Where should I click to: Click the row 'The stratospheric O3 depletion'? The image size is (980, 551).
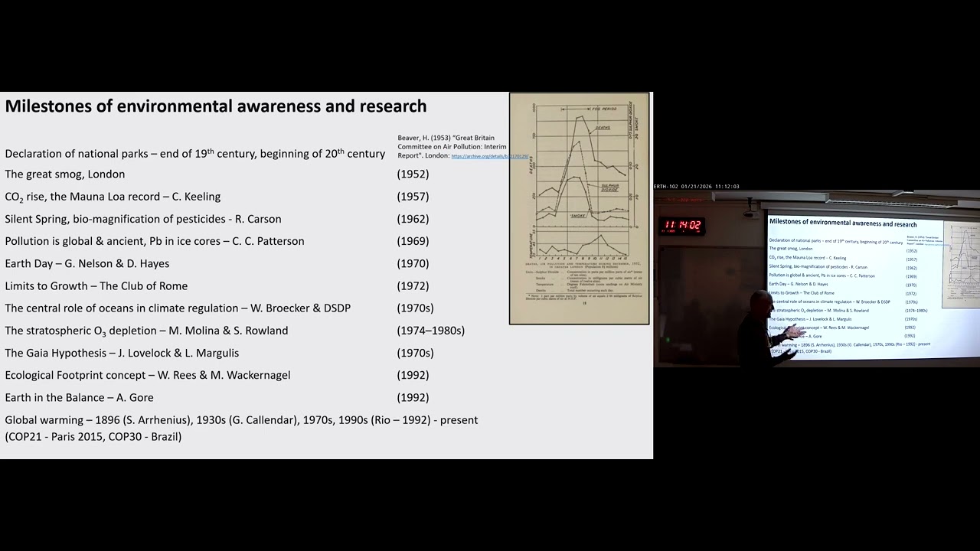[146, 331]
